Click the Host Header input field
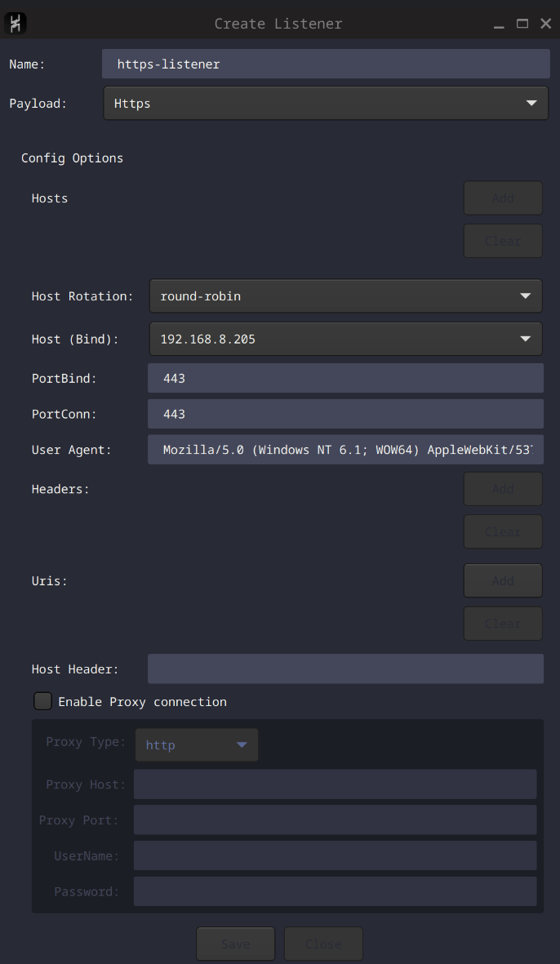 click(345, 669)
